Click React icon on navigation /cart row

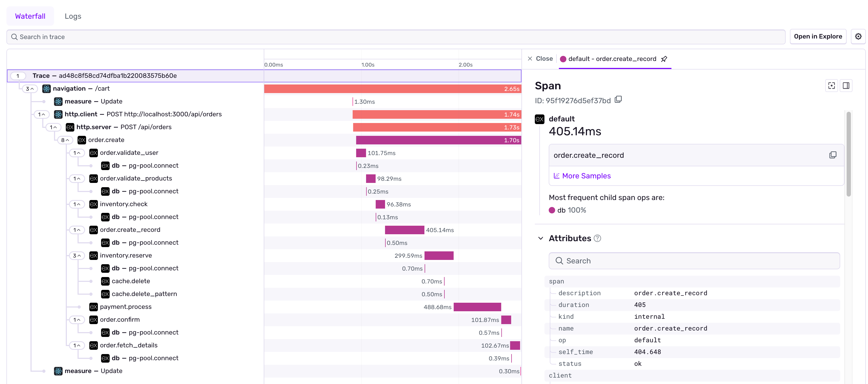[47, 89]
